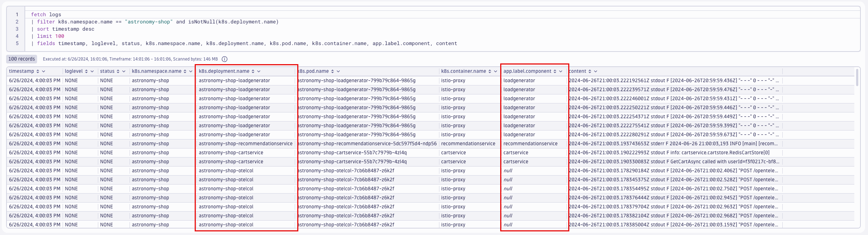Click the 'Executed at: 6/26/2024' status text

tap(130, 59)
